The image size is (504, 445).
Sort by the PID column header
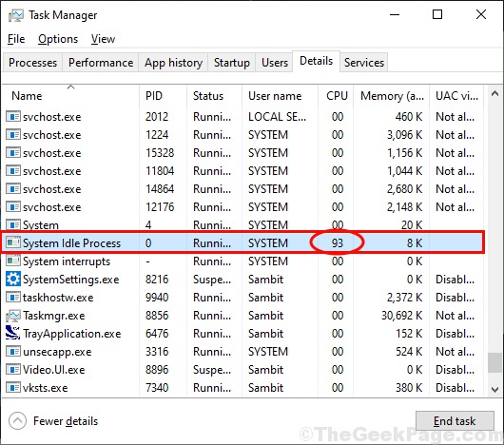163,96
